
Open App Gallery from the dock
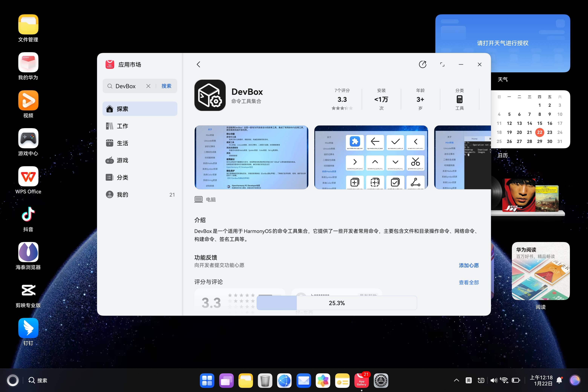point(361,380)
